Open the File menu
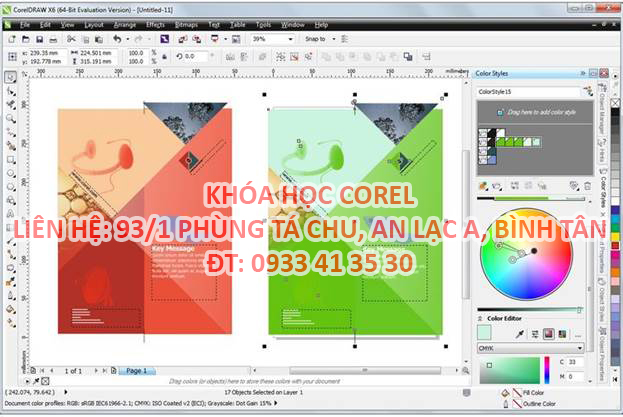The height and width of the screenshot is (417, 623). click(25, 25)
